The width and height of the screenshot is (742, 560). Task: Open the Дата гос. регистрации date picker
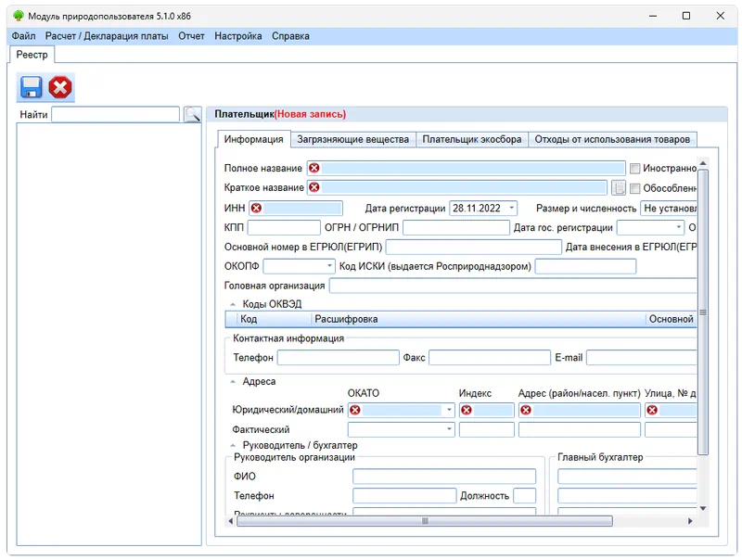[x=679, y=227]
